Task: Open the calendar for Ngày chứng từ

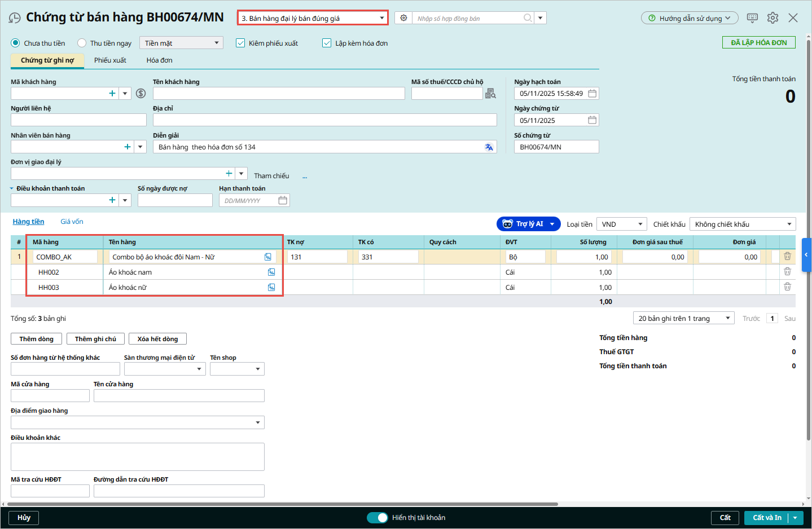Action: pos(592,120)
